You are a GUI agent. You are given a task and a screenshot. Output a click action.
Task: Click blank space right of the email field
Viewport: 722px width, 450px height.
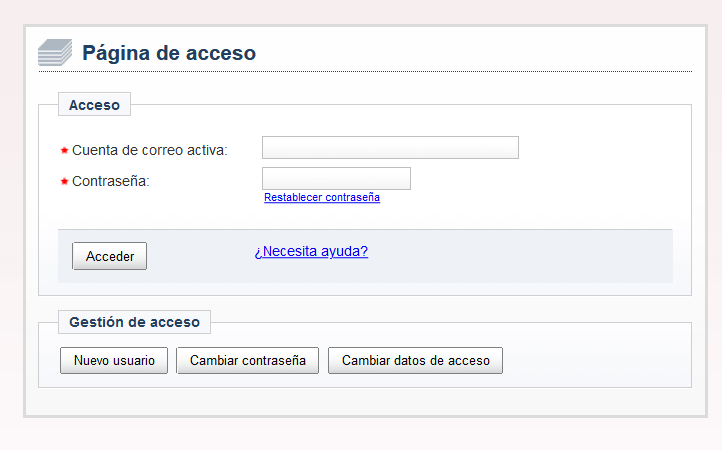pyautogui.click(x=603, y=147)
